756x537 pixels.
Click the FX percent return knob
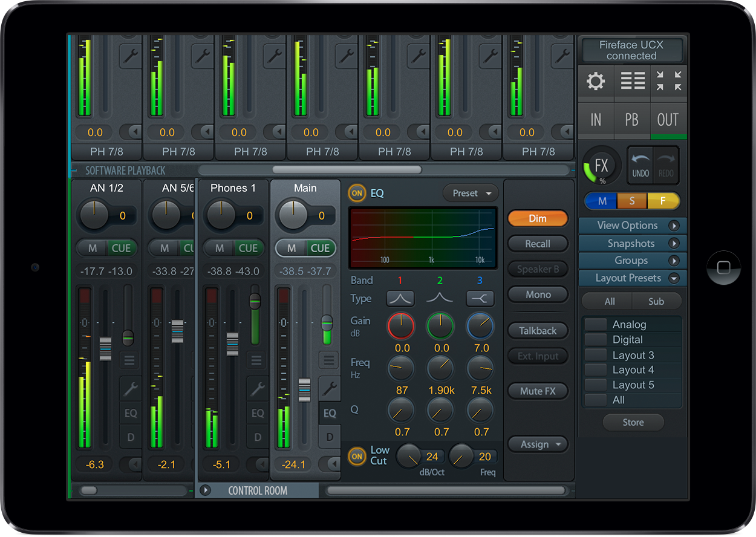click(x=601, y=166)
